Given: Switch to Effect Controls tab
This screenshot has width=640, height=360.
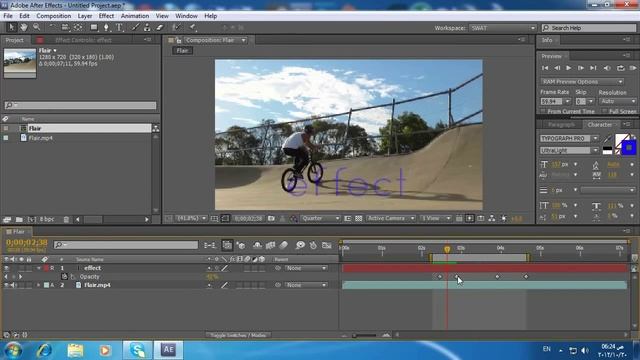Looking at the screenshot, I should (83, 40).
